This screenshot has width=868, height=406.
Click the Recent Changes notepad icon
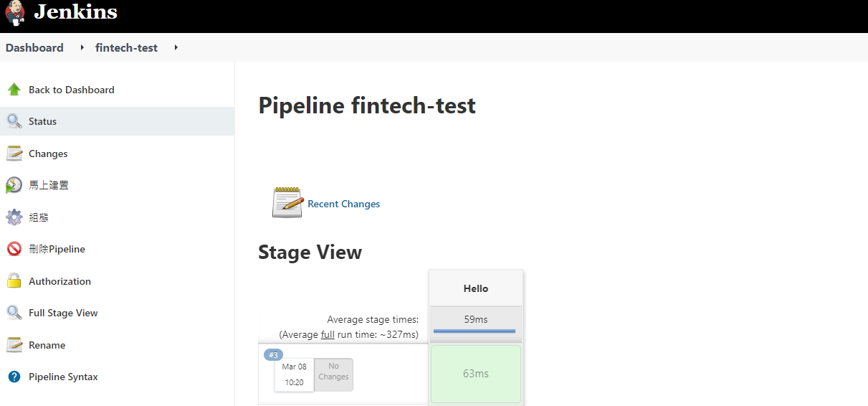pyautogui.click(x=288, y=202)
